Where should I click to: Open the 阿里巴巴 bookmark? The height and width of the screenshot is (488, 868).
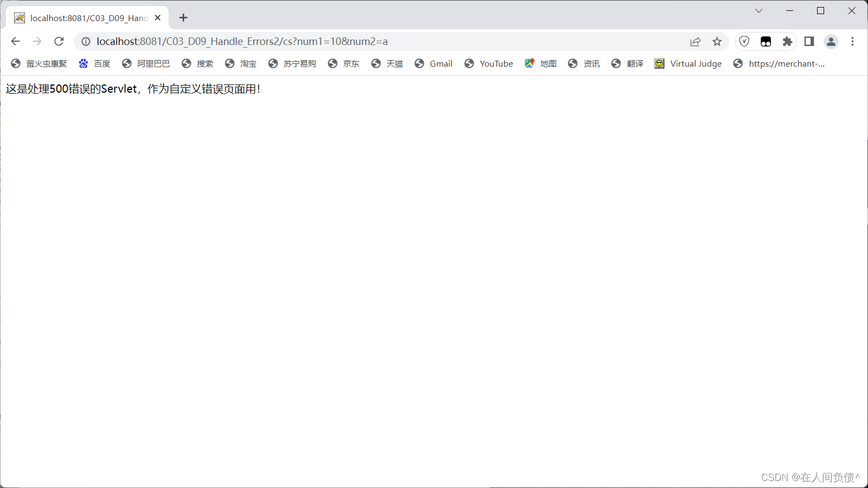[x=146, y=63]
